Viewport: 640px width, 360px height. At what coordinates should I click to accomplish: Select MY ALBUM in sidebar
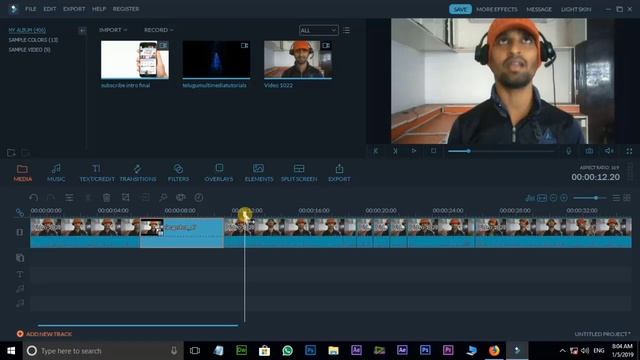coord(27,30)
